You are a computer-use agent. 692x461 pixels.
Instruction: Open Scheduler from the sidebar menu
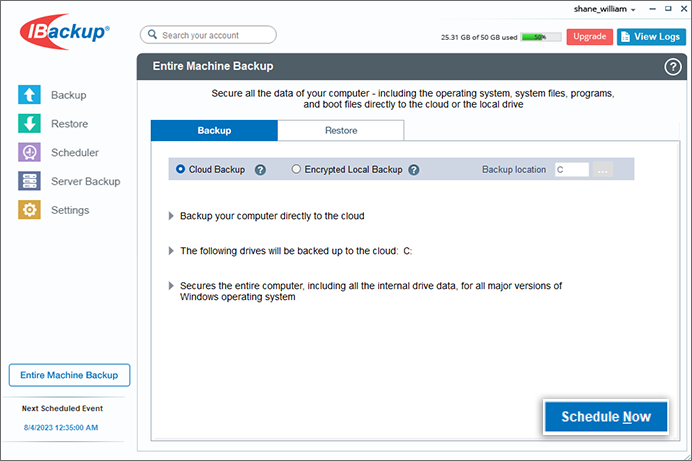click(x=75, y=153)
